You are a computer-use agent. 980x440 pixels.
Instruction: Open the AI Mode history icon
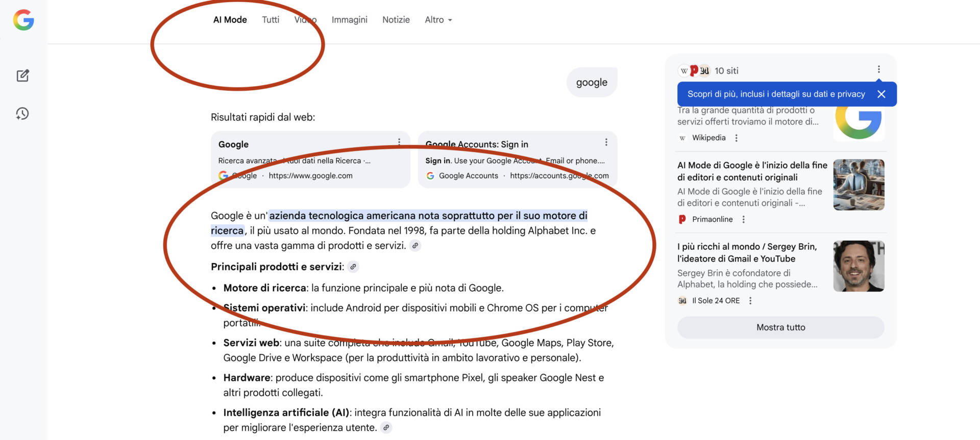tap(22, 114)
